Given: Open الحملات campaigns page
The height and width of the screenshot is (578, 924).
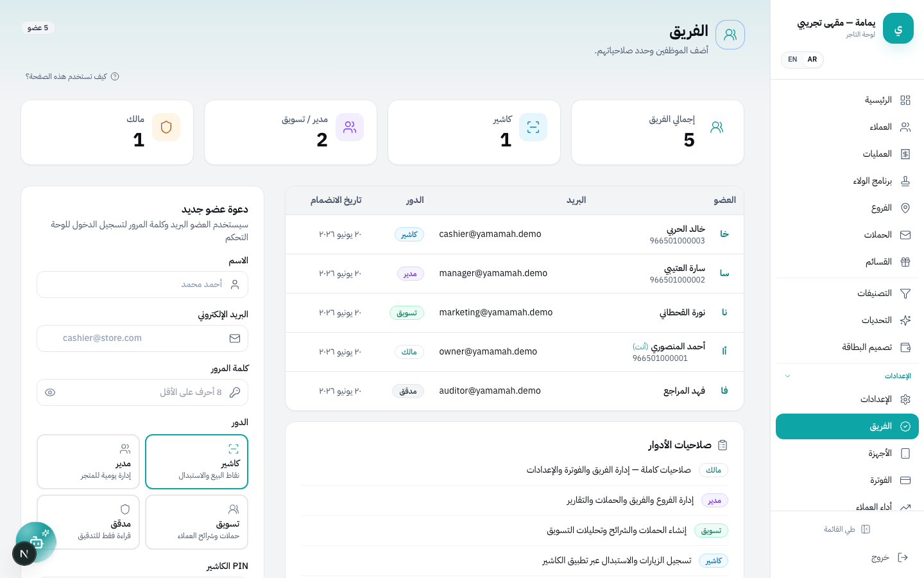Looking at the screenshot, I should point(847,235).
